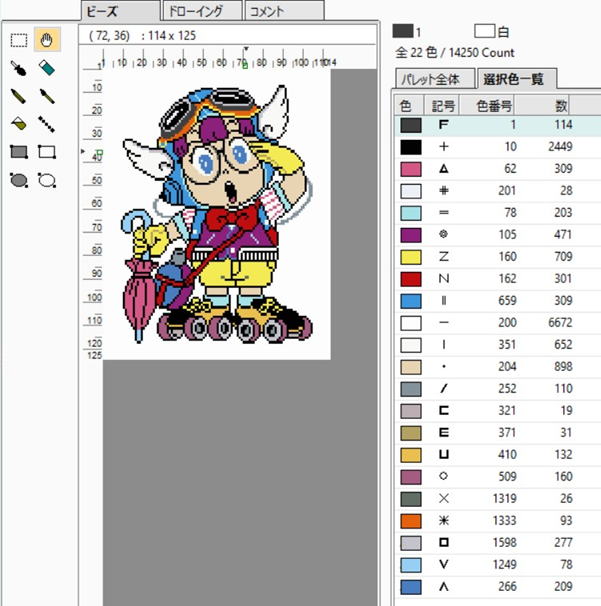This screenshot has width=601, height=606.
Task: Choose the eraser tool
Action: (x=47, y=68)
